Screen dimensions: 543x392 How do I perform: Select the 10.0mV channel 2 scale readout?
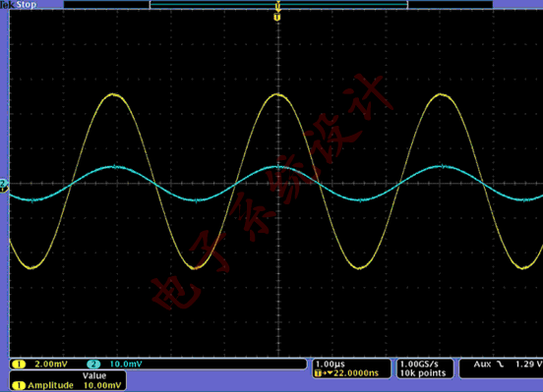(x=126, y=364)
